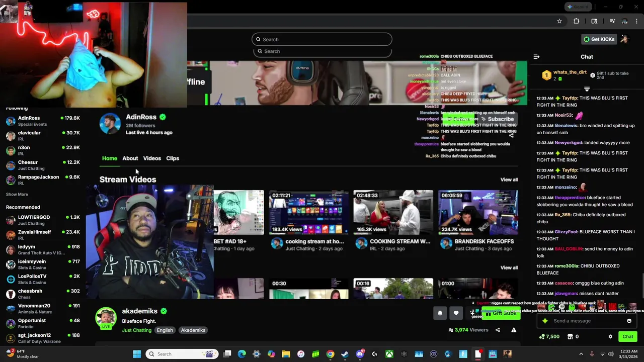
Task: Open Chrome from the taskbar
Action: pos(330,354)
